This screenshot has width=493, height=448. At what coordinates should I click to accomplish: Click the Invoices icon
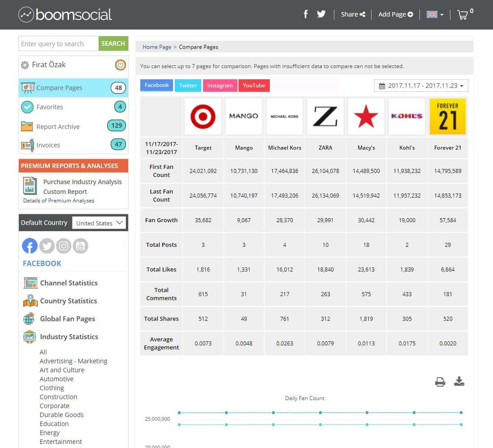[x=27, y=145]
